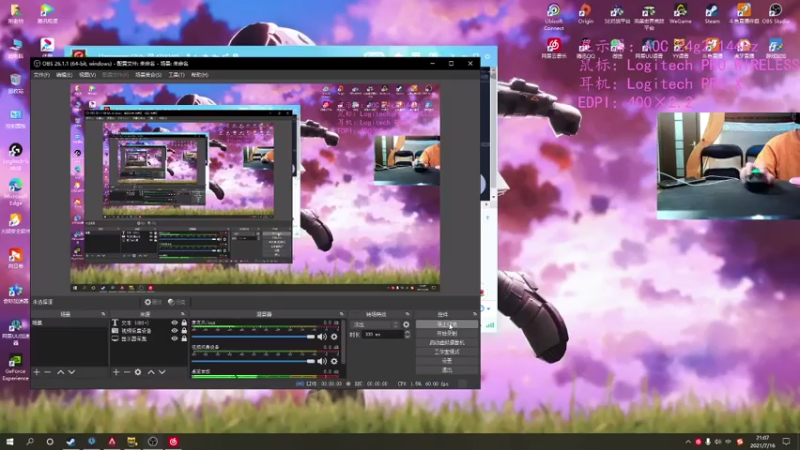Toggle visibility of the 文本 (GDI+) source
Viewport: 800px width, 450px height.
coord(174,323)
